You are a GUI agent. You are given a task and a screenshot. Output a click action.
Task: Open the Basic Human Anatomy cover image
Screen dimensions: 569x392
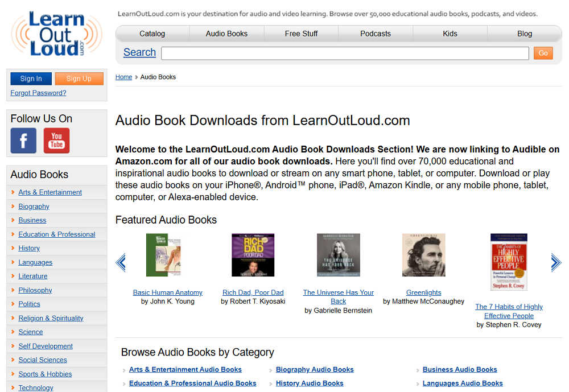[164, 255]
